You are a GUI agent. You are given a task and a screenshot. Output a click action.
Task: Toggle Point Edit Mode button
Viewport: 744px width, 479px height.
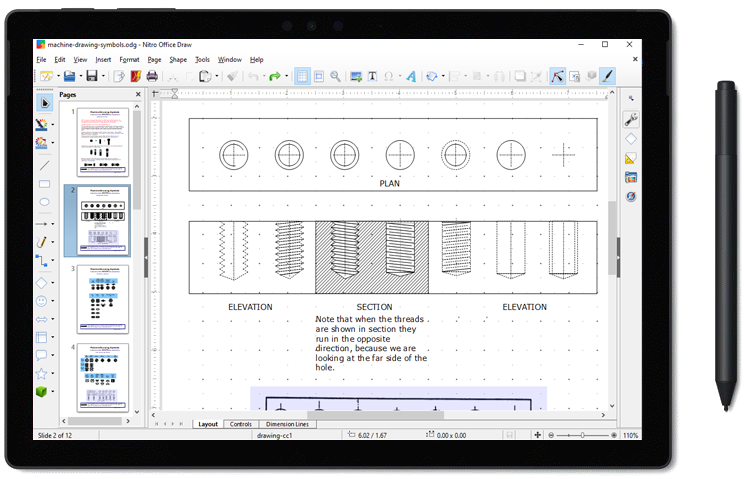tap(558, 76)
